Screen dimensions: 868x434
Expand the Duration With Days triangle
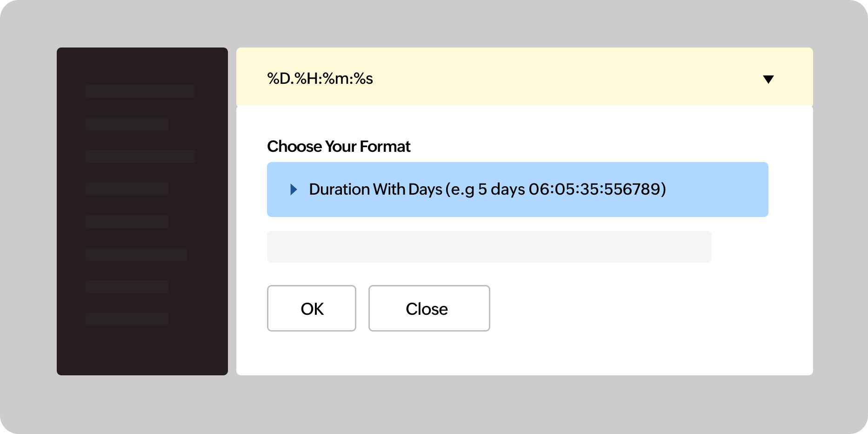[x=294, y=190]
